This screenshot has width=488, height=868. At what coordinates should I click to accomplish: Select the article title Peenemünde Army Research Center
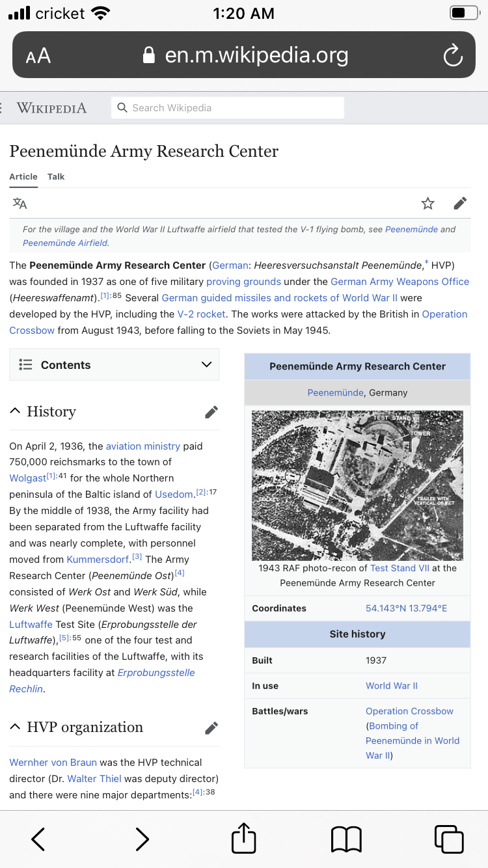144,152
